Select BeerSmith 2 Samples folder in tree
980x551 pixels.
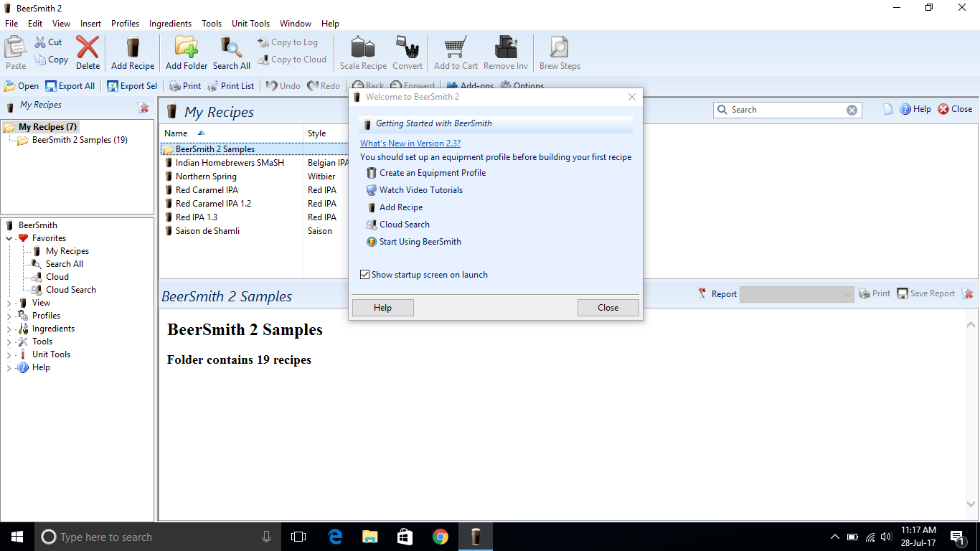[x=80, y=140]
